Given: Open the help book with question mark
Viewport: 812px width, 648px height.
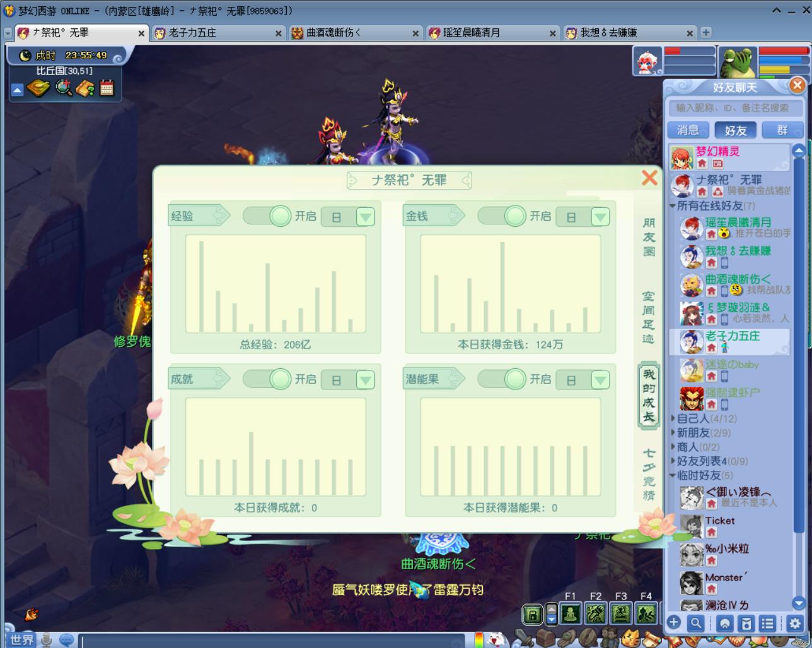Looking at the screenshot, I should (85, 88).
